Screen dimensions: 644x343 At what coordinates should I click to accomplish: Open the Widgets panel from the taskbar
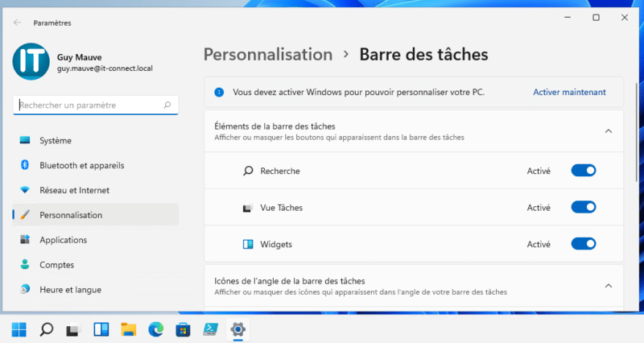point(101,329)
